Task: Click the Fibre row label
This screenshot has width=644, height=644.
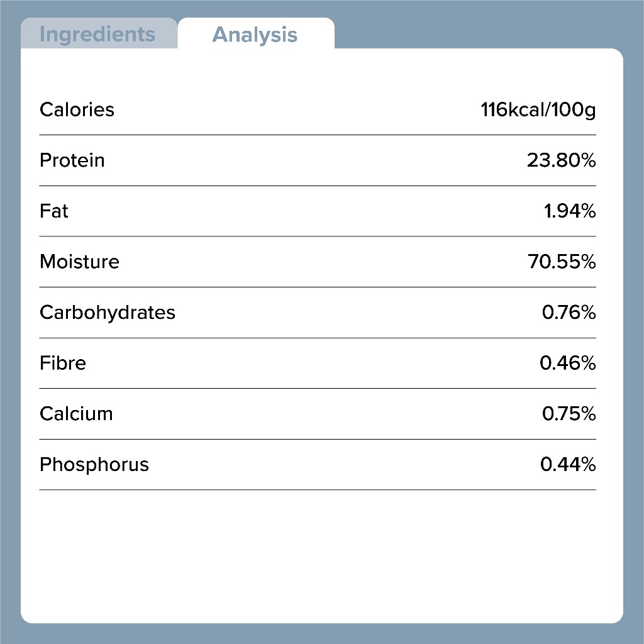Action: (x=62, y=363)
